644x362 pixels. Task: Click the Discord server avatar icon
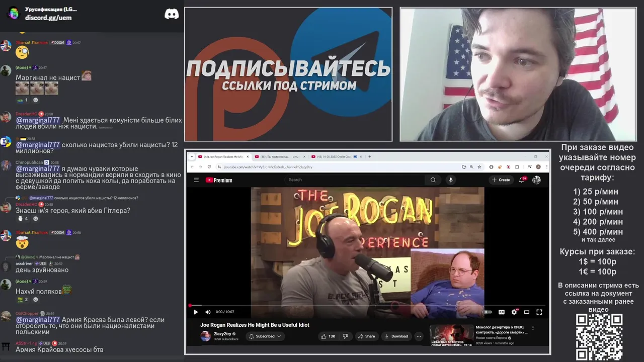pos(14,13)
